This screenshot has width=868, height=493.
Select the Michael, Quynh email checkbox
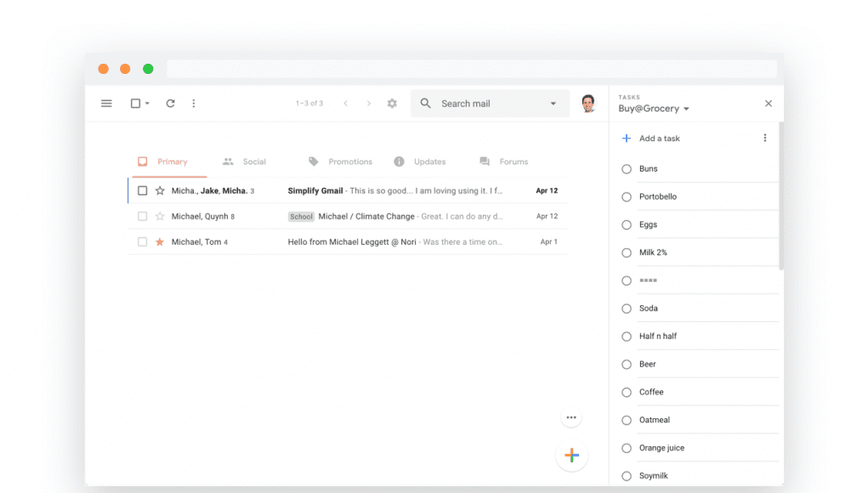142,217
